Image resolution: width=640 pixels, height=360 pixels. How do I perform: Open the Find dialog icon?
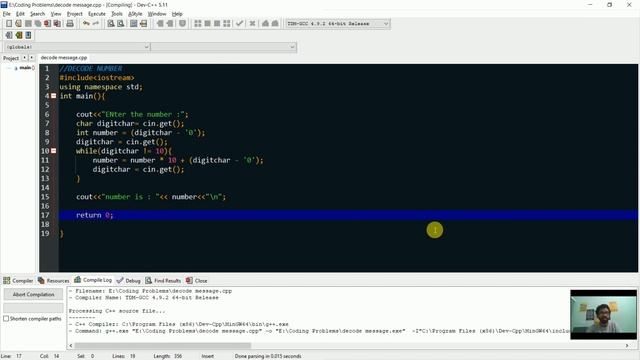[x=111, y=24]
